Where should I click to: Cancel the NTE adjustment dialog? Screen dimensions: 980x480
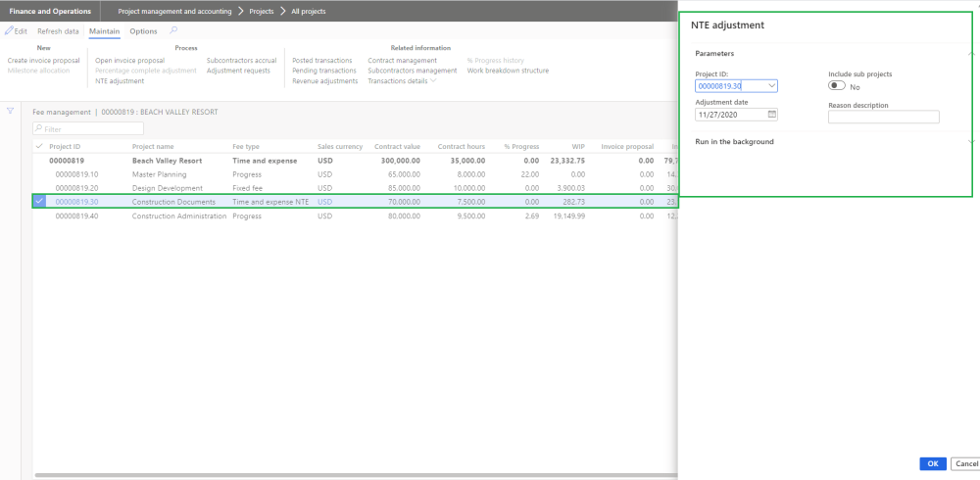[x=965, y=463]
